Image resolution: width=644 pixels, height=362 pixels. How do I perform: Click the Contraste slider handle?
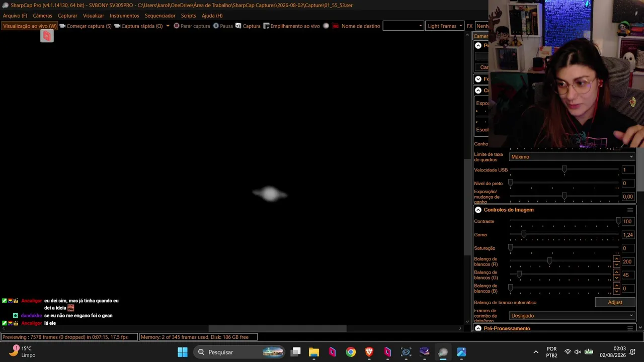618,221
